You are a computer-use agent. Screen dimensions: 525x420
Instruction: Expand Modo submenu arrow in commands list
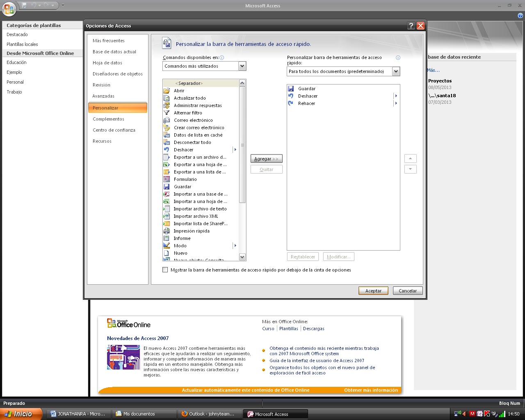click(x=235, y=246)
